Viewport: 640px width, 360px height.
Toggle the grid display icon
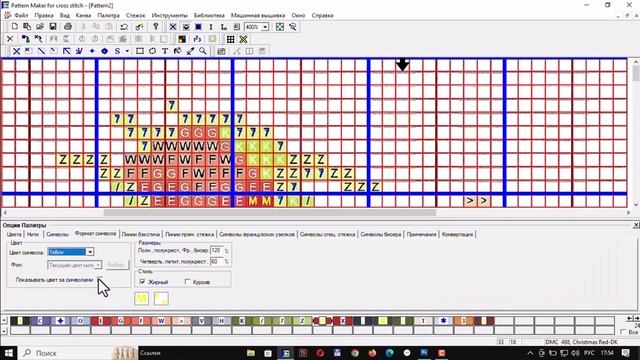click(230, 39)
